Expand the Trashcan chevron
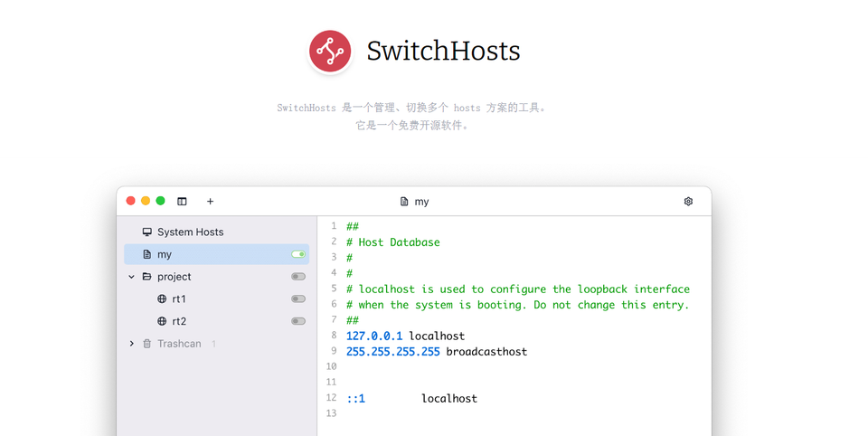Screen dimensions: 868x436 (x=132, y=344)
